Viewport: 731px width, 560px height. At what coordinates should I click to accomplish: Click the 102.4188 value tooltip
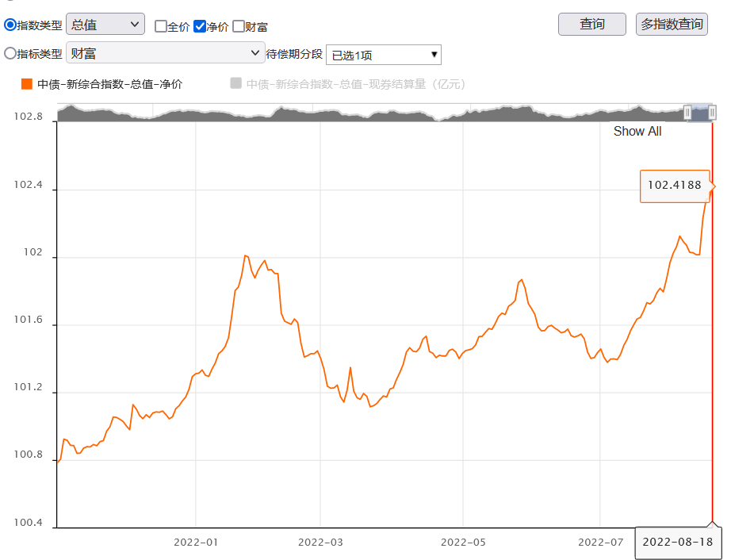tap(675, 186)
